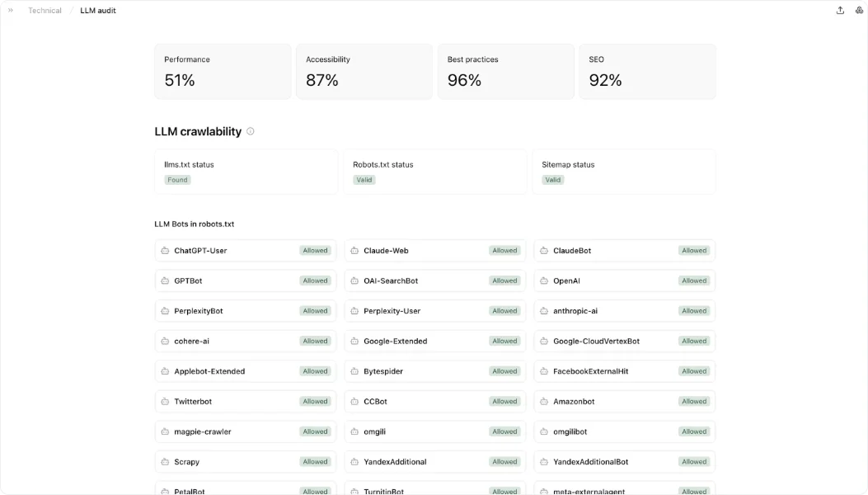868x495 pixels.
Task: Click the bot icon beside Scrapy
Action: pyautogui.click(x=165, y=462)
